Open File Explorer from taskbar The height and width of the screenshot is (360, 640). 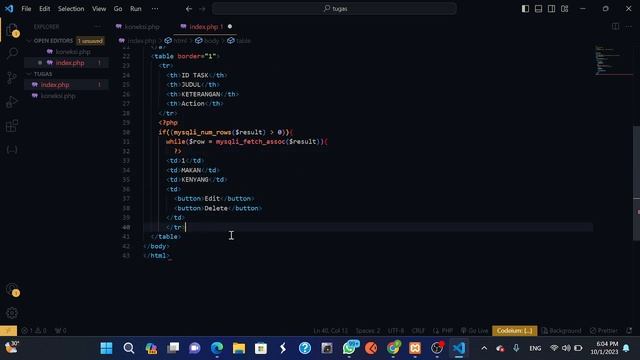pos(239,348)
